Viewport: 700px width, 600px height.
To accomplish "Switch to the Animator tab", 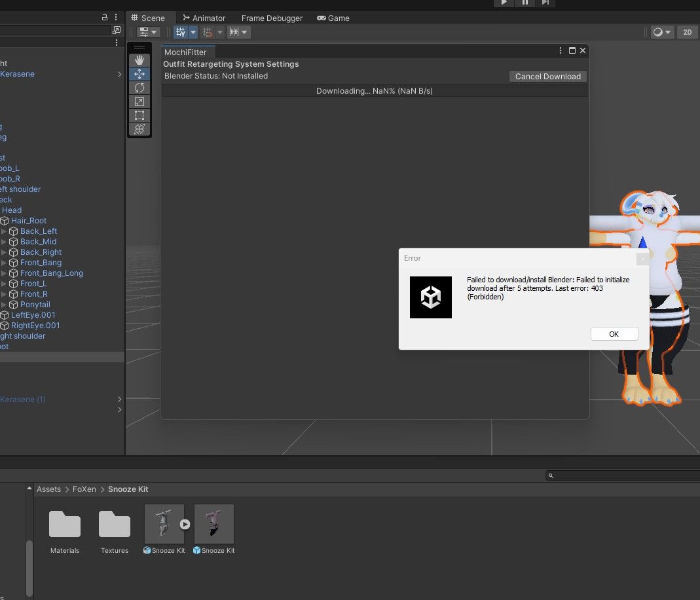I will pos(204,18).
